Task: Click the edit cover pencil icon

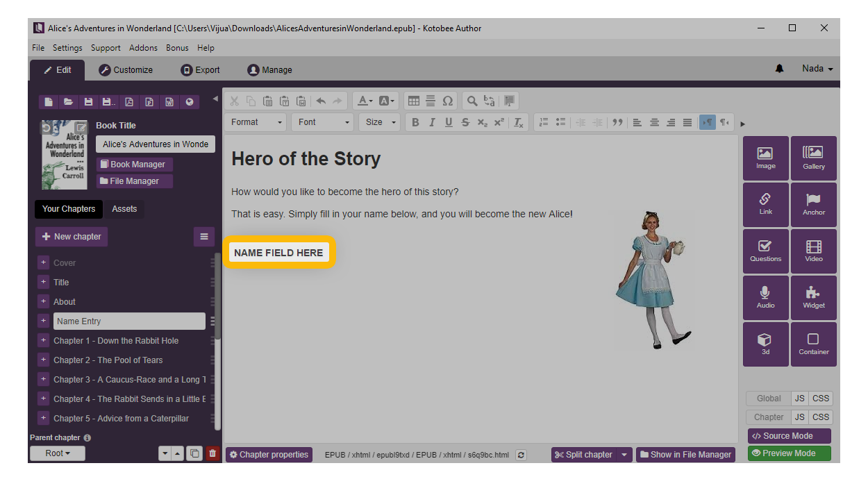Action: click(81, 128)
